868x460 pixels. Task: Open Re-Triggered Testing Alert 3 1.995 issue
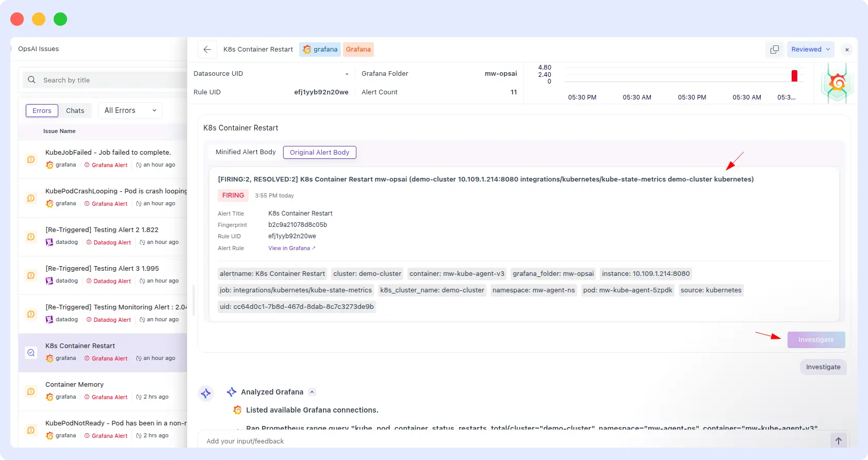pos(103,275)
